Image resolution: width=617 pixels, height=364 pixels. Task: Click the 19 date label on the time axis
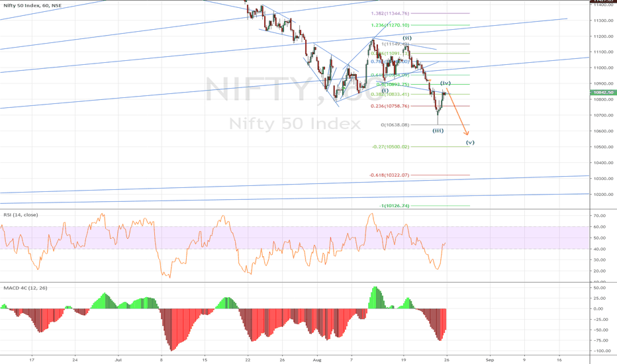403,359
